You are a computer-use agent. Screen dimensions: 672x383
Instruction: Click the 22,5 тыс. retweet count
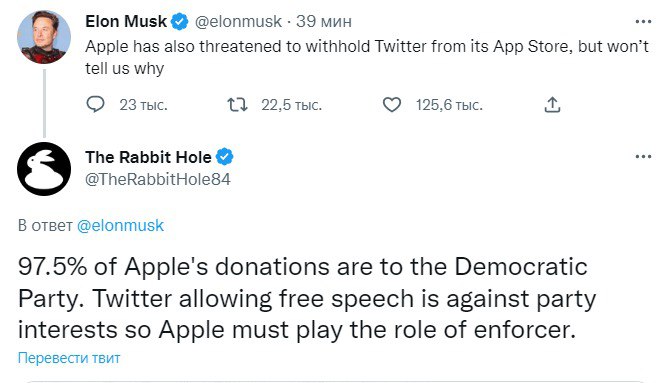click(291, 105)
